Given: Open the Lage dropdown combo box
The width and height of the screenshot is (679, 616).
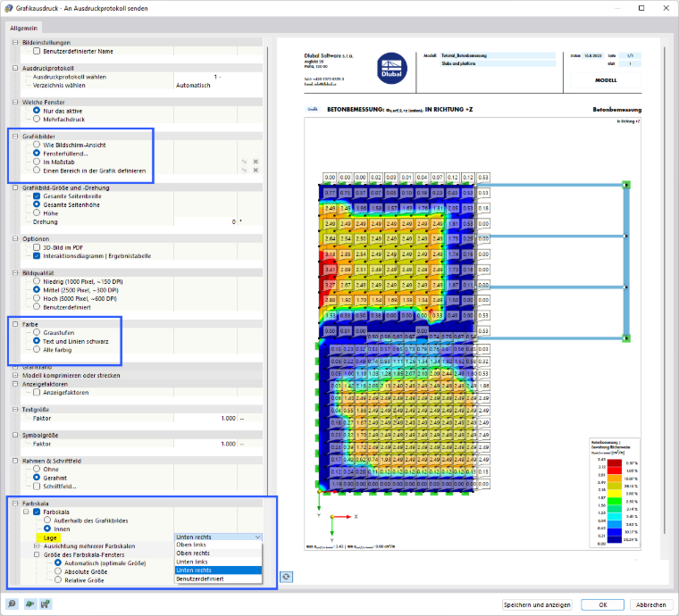Looking at the screenshot, I should coord(218,537).
